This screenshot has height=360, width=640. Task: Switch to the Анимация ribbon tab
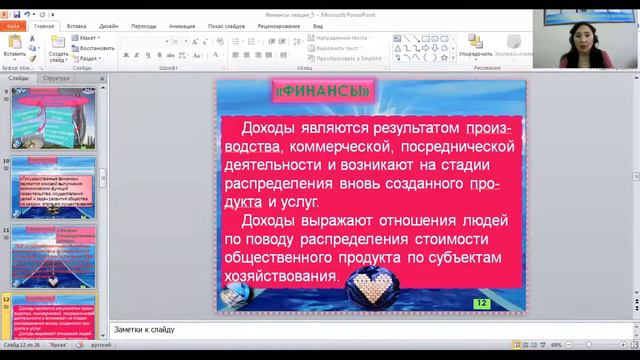[182, 26]
